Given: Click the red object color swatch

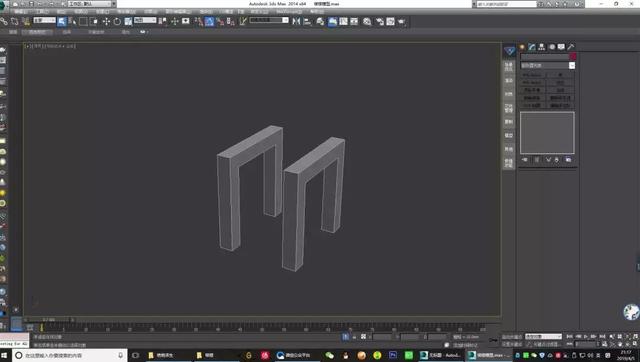Looking at the screenshot, I should click(573, 57).
